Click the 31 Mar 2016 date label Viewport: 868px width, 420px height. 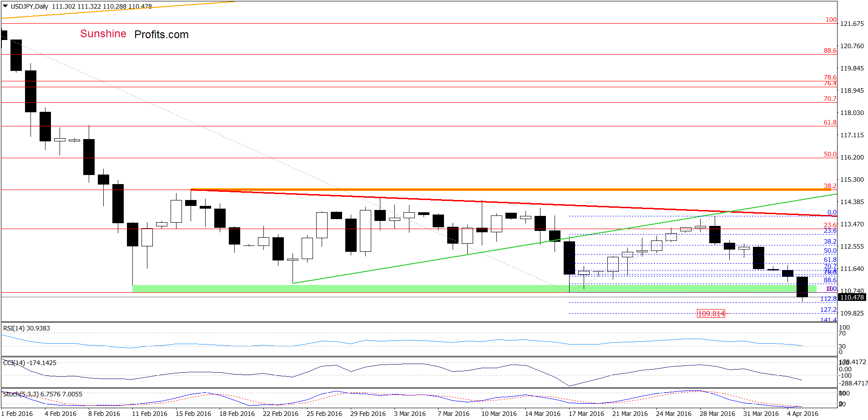pyautogui.click(x=761, y=414)
